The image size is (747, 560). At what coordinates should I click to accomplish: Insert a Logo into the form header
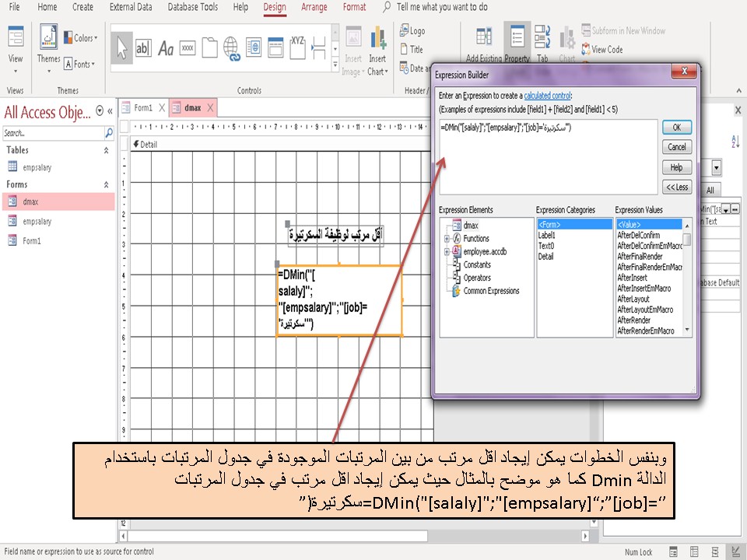[411, 30]
